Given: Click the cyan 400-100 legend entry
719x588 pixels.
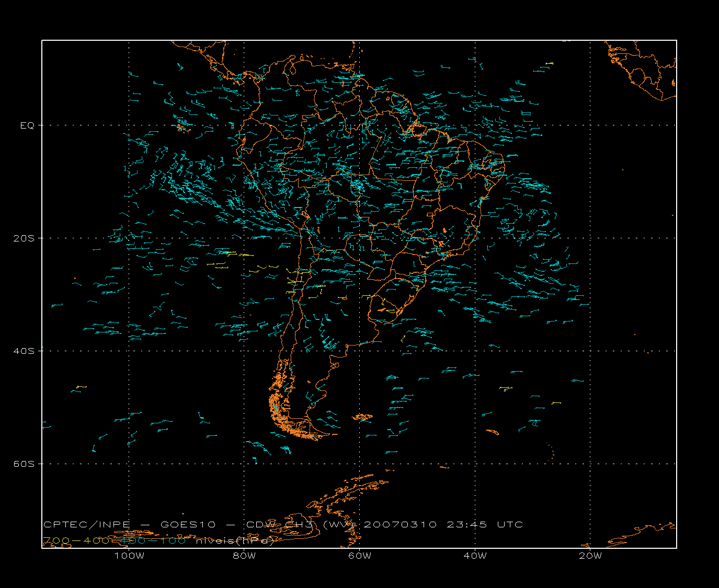Looking at the screenshot, I should pos(153,540).
